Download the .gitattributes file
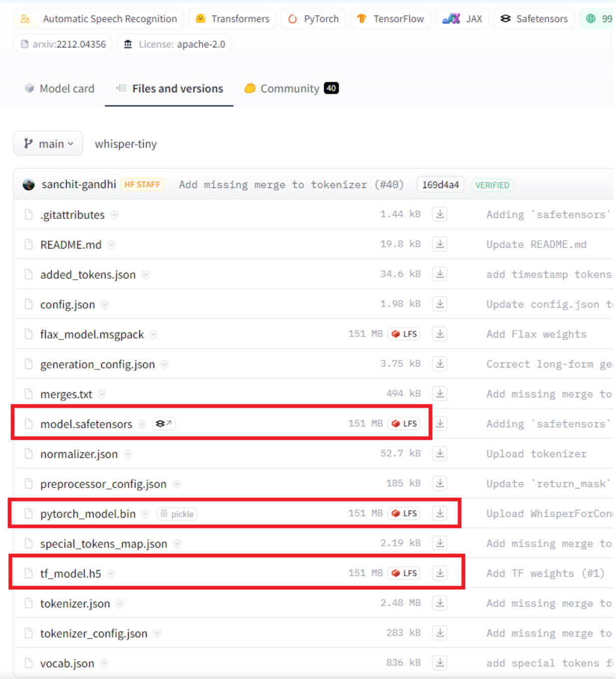 [x=440, y=214]
